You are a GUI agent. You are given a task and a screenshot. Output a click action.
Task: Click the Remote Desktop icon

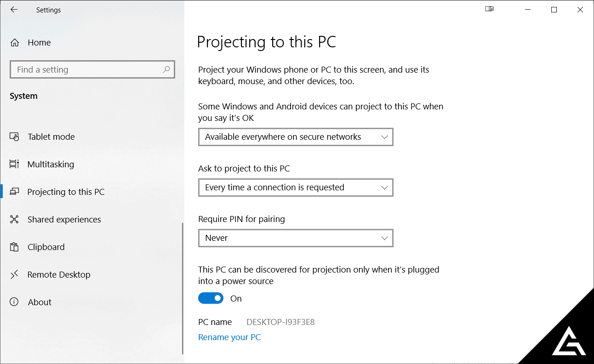pyautogui.click(x=14, y=275)
